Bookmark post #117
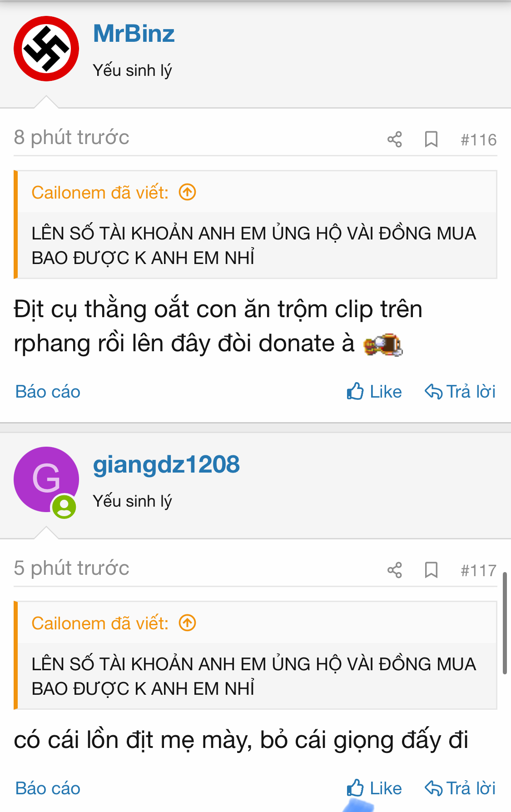This screenshot has width=511, height=812. pyautogui.click(x=431, y=570)
